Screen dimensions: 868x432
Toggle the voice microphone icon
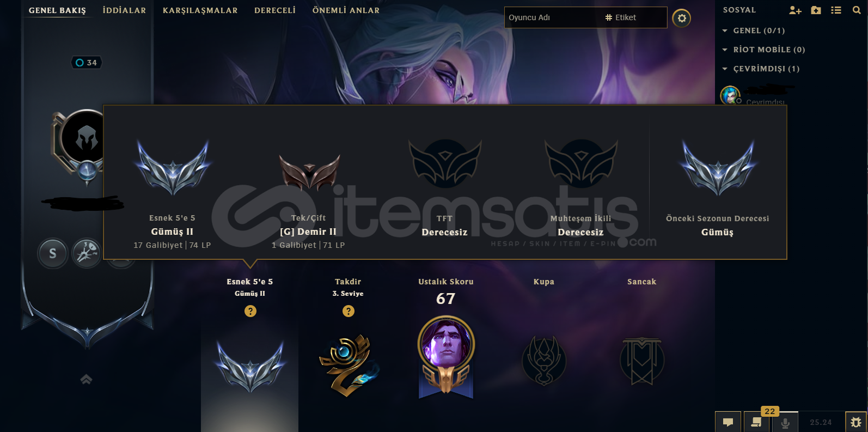[785, 422]
